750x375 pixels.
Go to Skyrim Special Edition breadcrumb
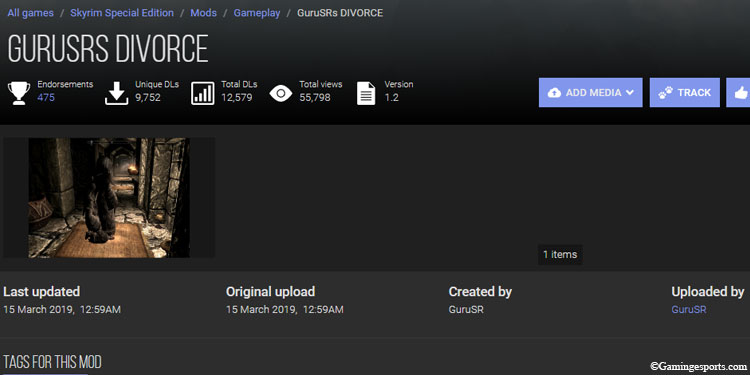click(122, 13)
